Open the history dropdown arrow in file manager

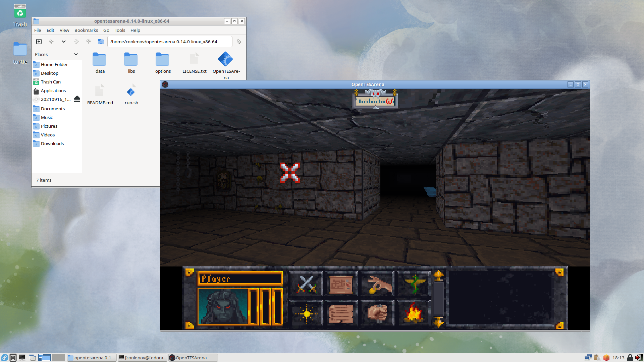[64, 42]
